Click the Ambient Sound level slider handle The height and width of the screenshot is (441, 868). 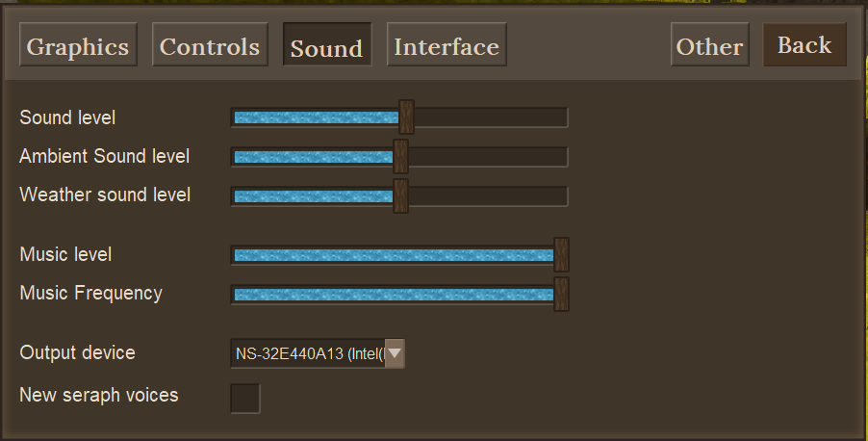click(400, 156)
